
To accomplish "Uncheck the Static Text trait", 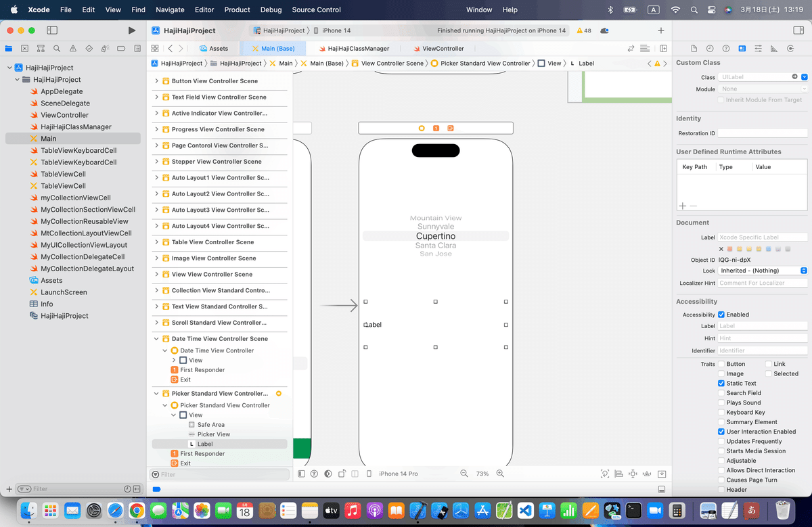I will (x=721, y=383).
